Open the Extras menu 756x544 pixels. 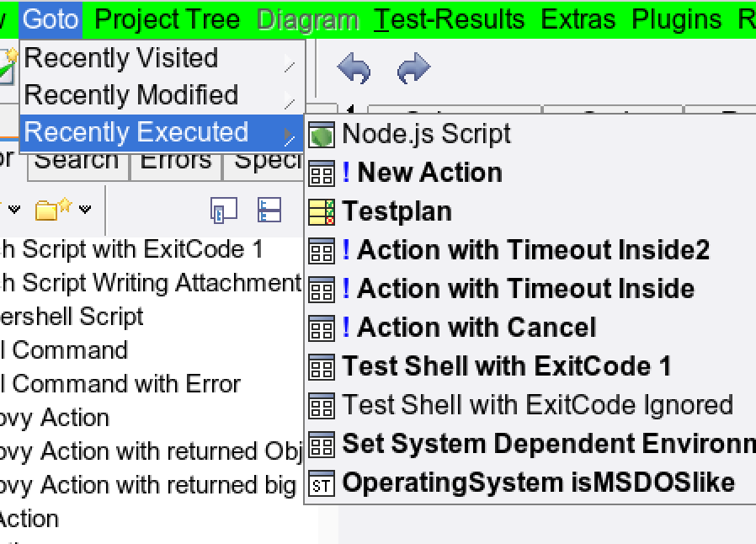[578, 19]
